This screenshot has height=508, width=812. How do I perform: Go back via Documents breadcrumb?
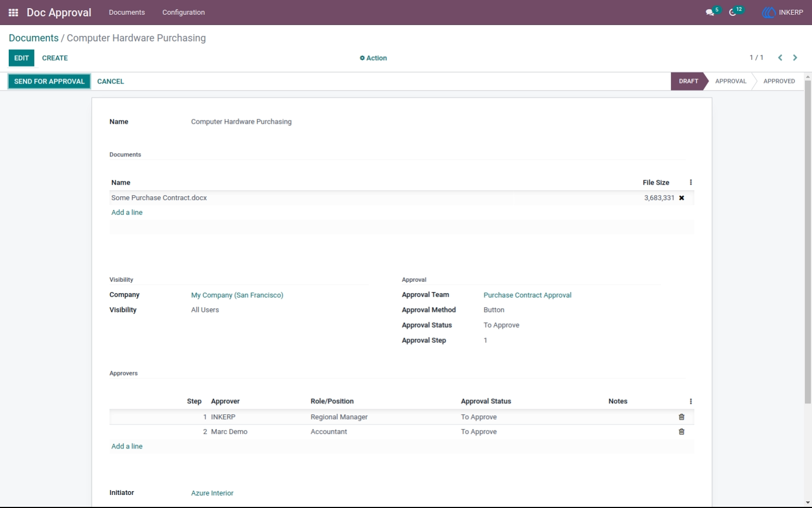(x=34, y=38)
